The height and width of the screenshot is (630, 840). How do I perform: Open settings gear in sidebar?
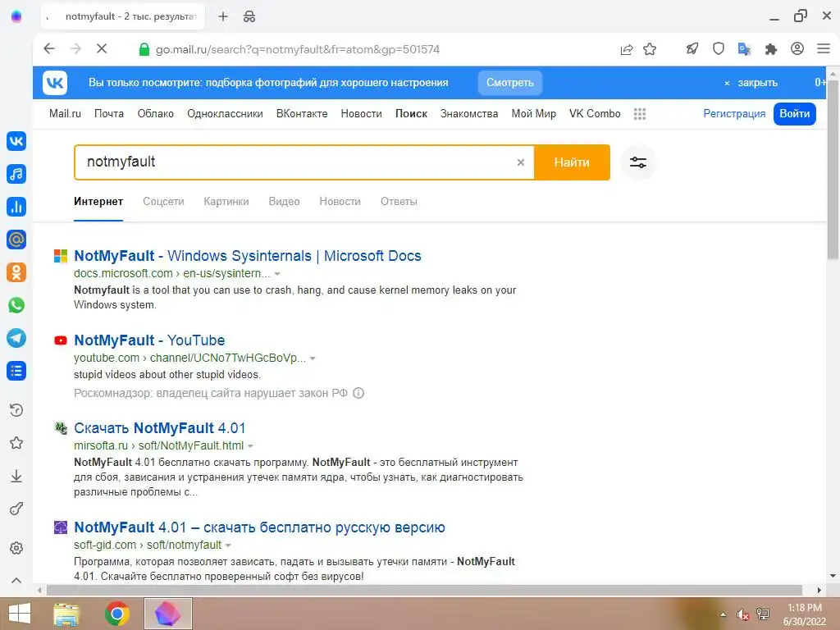(16, 548)
